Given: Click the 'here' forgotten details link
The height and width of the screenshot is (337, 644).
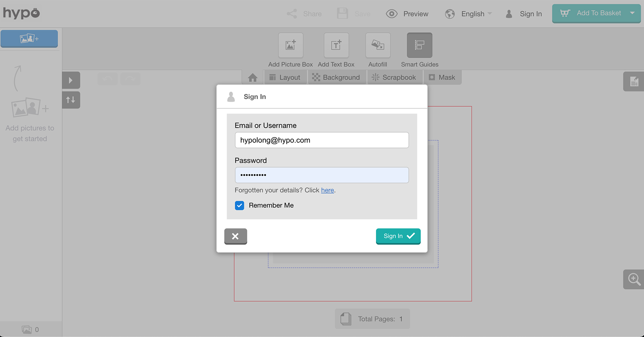Looking at the screenshot, I should [327, 190].
